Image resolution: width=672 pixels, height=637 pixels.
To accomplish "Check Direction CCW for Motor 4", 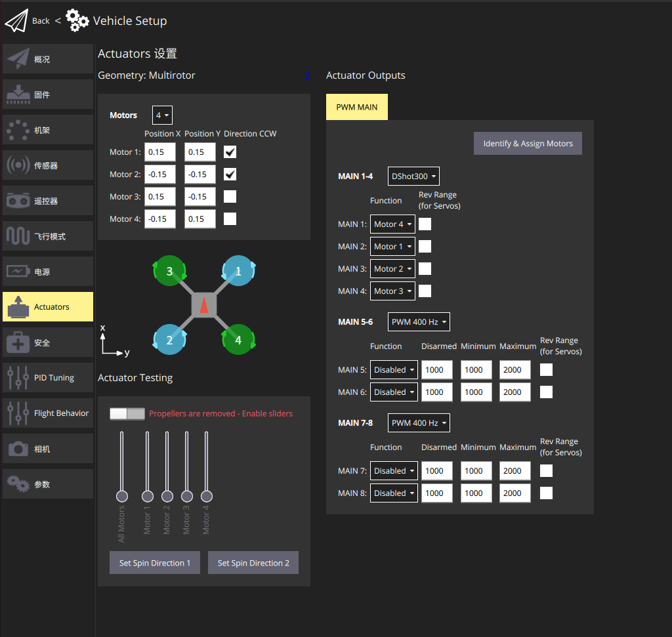I will (x=230, y=219).
